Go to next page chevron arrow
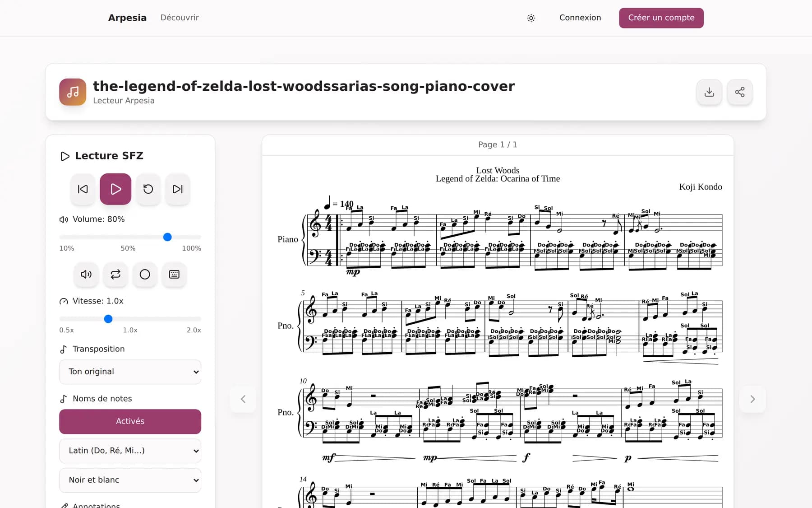Screen dimensions: 812x508 [x=752, y=399]
